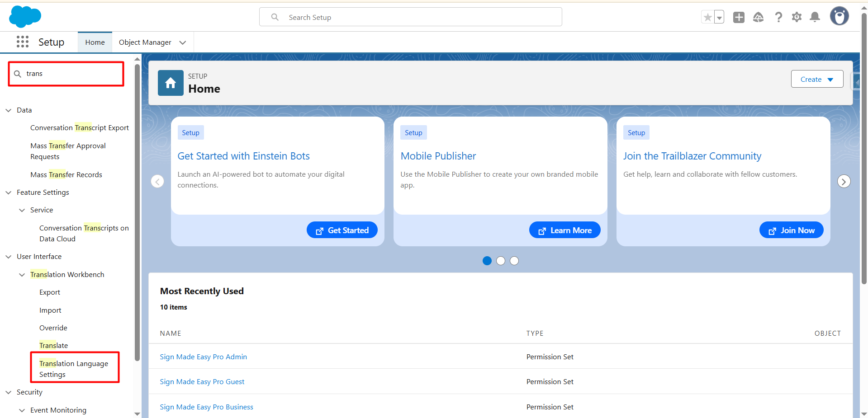Collapse the Service subsection chevron

[22, 210]
